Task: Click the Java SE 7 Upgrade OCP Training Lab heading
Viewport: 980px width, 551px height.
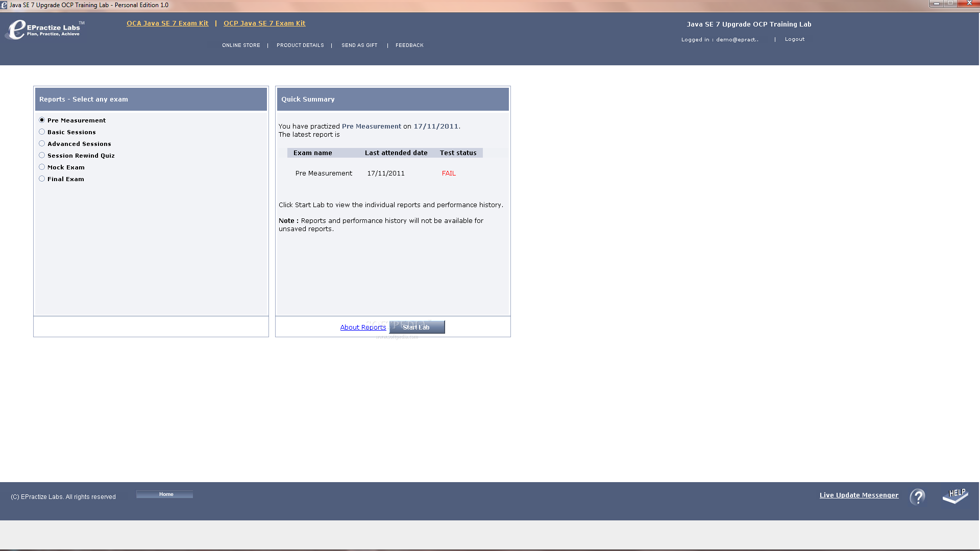Action: [749, 24]
